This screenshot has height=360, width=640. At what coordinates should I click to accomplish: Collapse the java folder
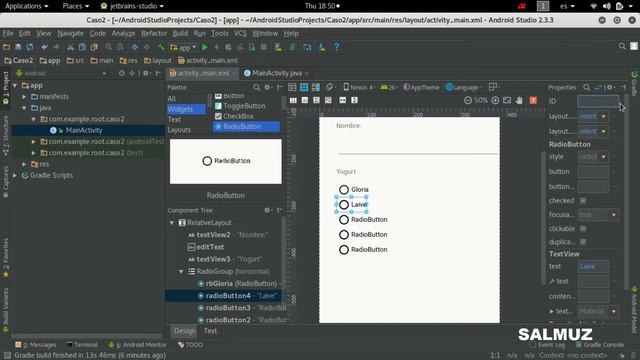tap(24, 108)
